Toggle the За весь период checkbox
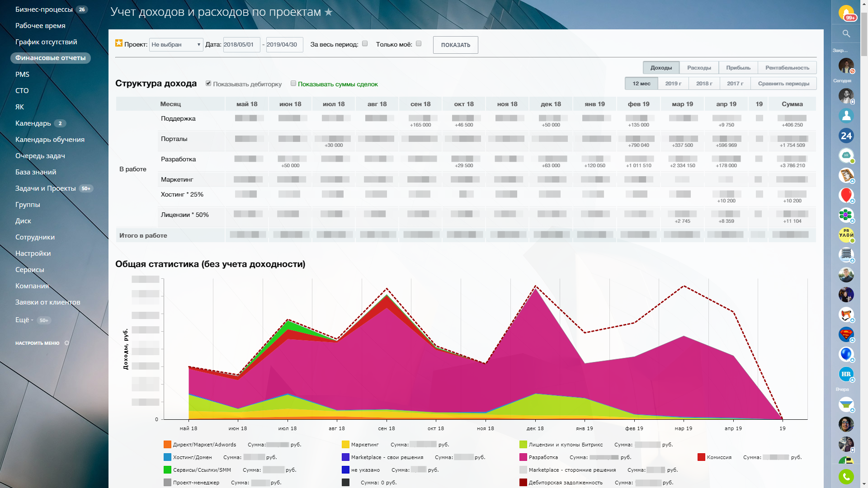Image resolution: width=868 pixels, height=488 pixels. pyautogui.click(x=365, y=44)
